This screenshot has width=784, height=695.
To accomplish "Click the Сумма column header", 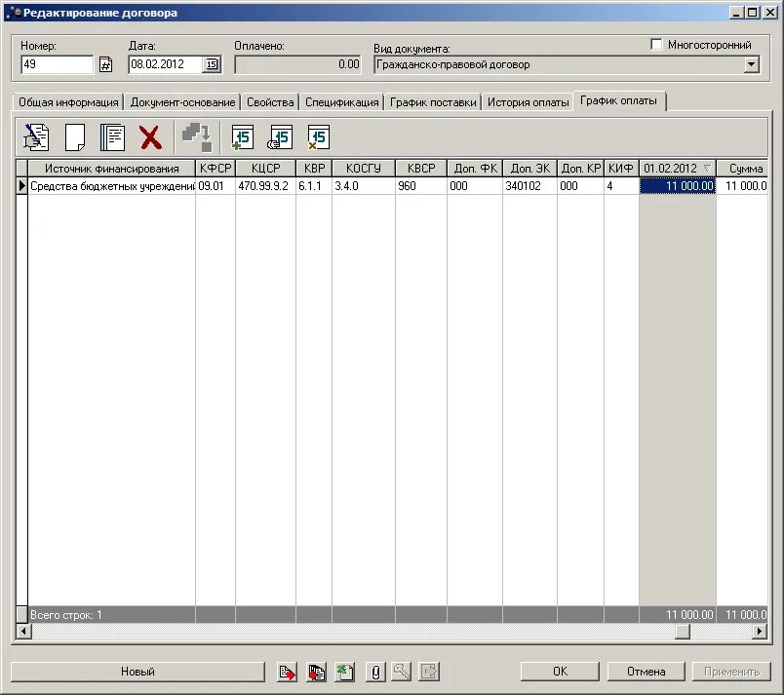I will [743, 169].
